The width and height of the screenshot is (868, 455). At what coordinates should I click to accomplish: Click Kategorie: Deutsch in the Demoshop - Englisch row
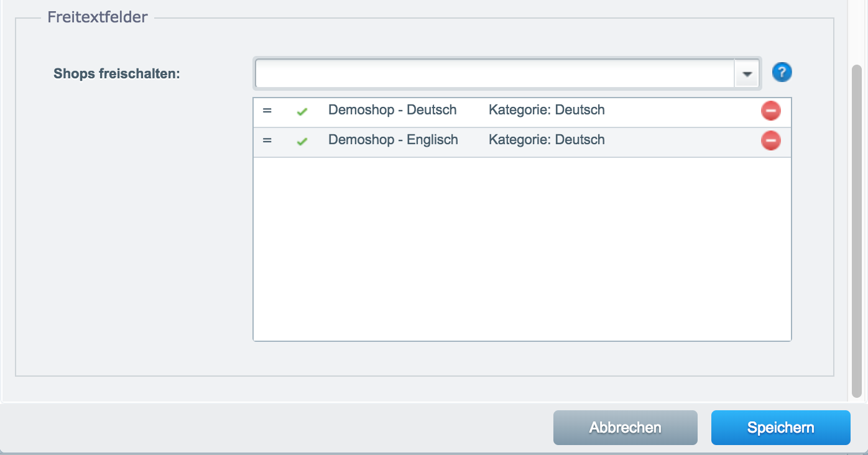(547, 140)
